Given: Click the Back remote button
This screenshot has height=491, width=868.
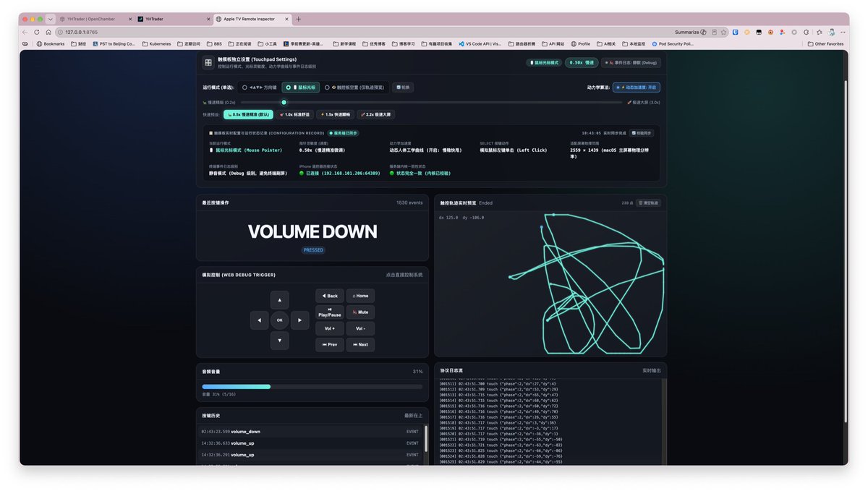Looking at the screenshot, I should (x=330, y=296).
